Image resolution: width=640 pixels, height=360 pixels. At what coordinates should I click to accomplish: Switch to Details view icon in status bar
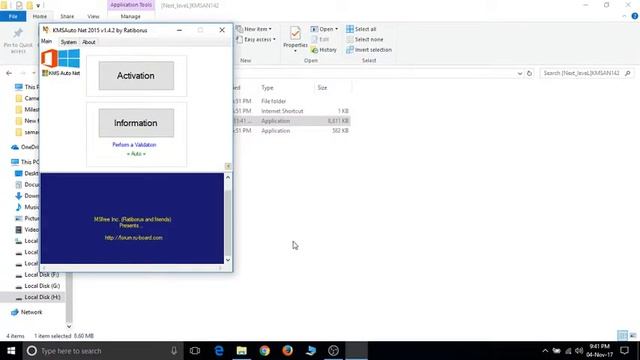click(622, 336)
